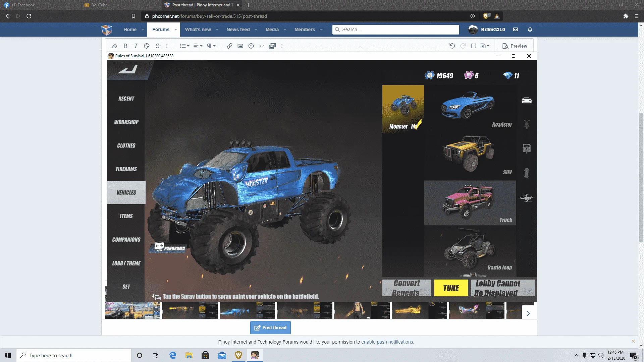Open more text options ellipsis after strikethrough
644x362 pixels.
(167, 46)
